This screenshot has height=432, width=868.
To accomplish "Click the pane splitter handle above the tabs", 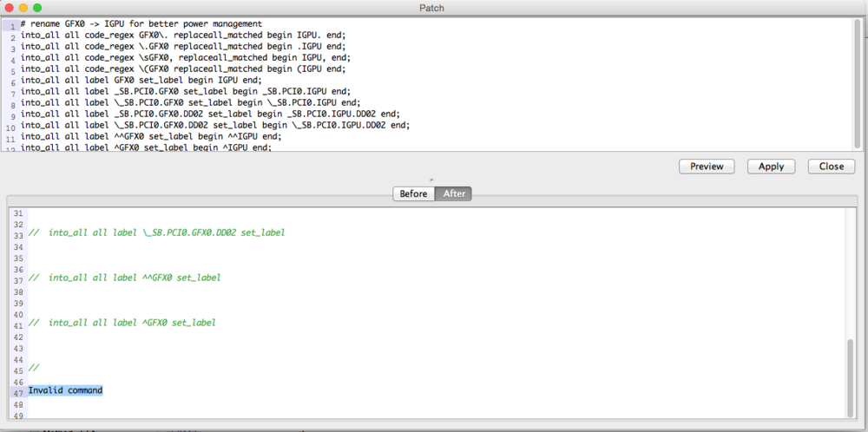I will [431, 180].
